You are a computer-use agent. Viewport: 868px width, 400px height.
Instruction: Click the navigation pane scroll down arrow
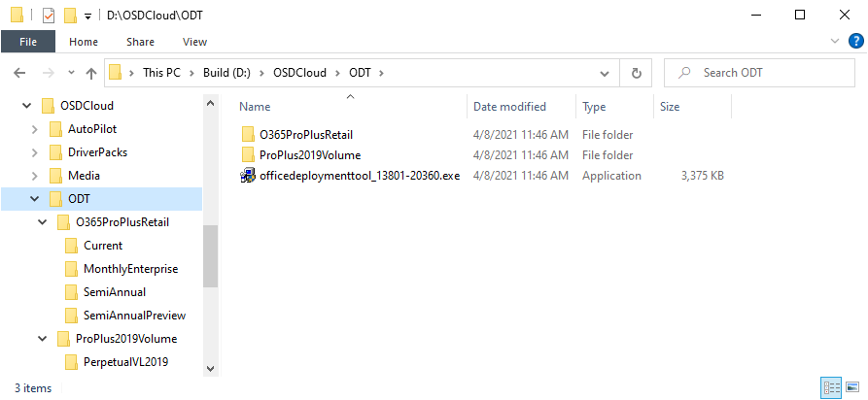[210, 368]
